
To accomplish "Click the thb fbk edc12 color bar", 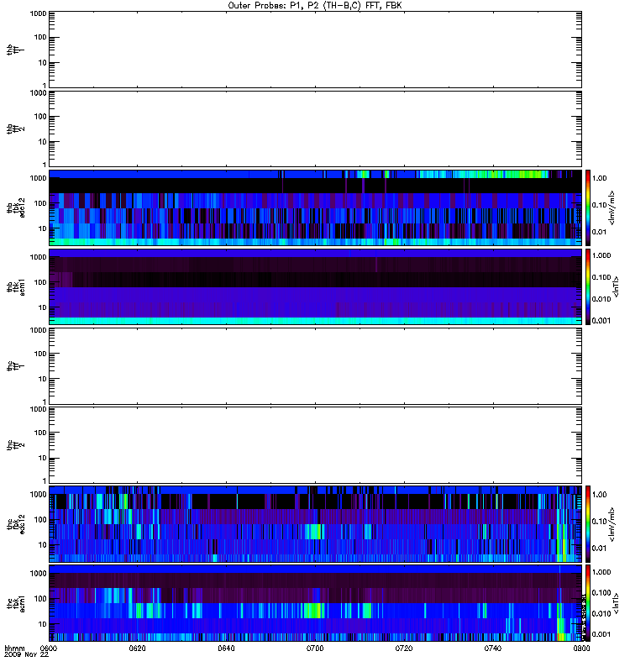I will pos(588,207).
